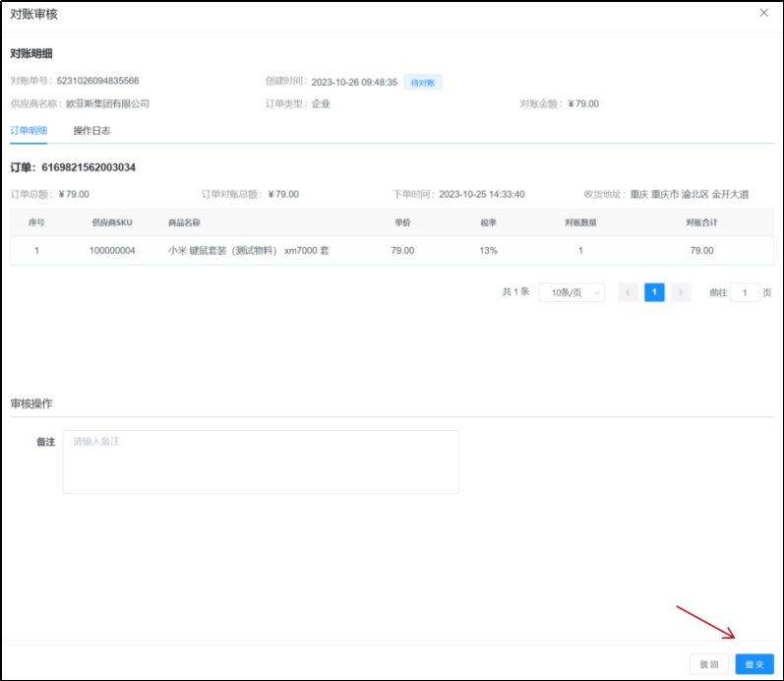Viewport: 784px width, 681px height.
Task: Close the 对账审核 dialog
Action: (x=764, y=13)
